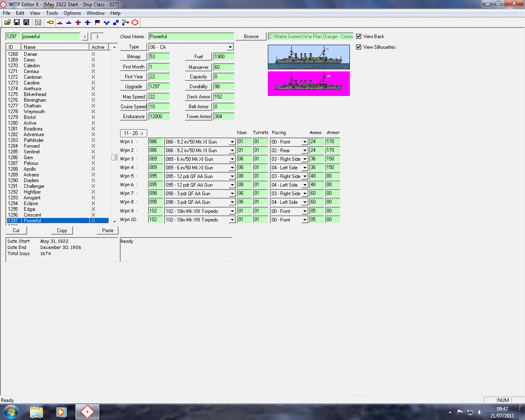Open the Wpn 1 Facing Front dropdown
525x420 pixels.
305,142
